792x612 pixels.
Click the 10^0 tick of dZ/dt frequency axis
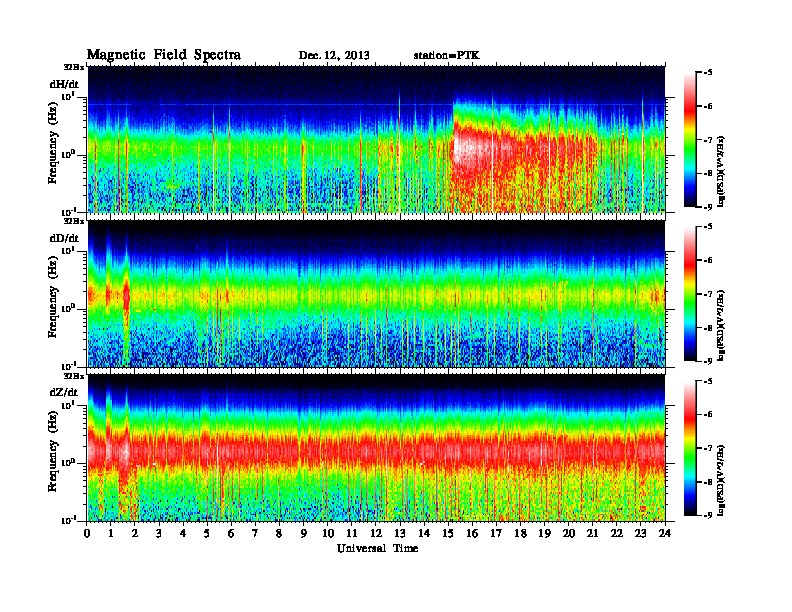point(69,462)
